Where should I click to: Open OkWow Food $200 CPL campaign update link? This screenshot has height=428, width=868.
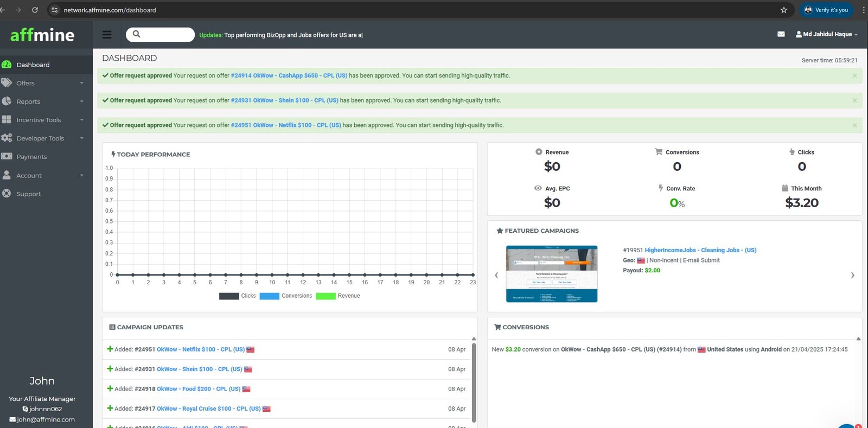(199, 389)
